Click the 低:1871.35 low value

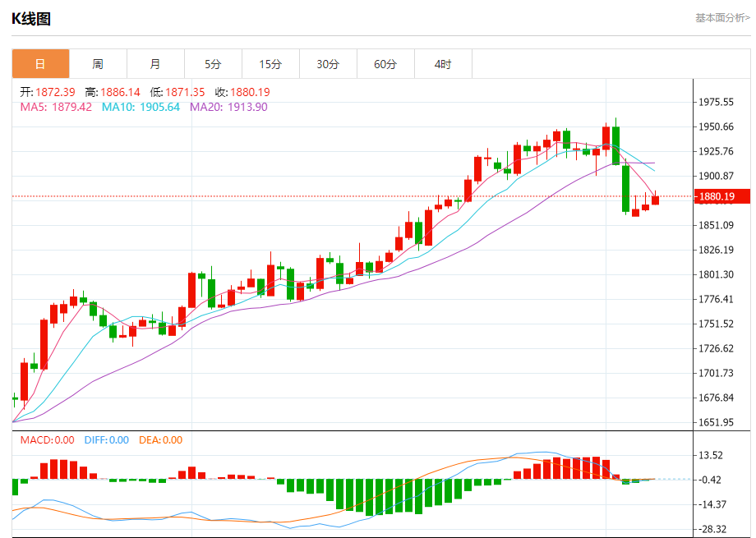pos(177,92)
